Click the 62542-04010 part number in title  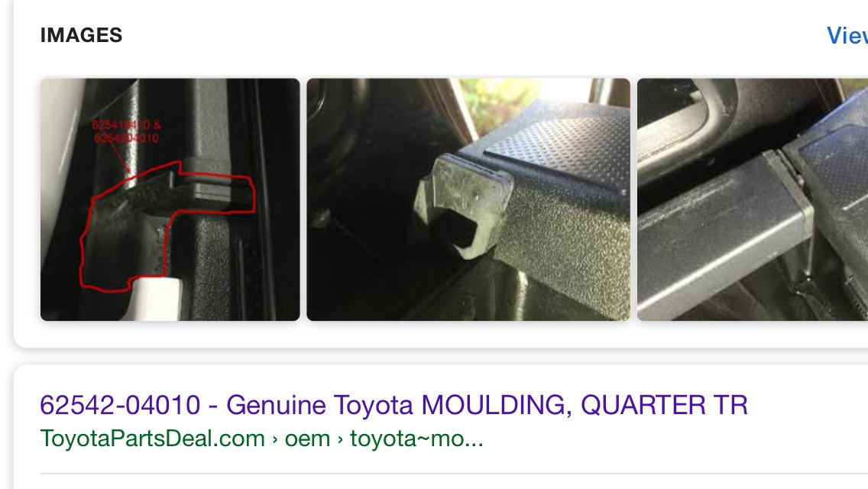pyautogui.click(x=120, y=405)
